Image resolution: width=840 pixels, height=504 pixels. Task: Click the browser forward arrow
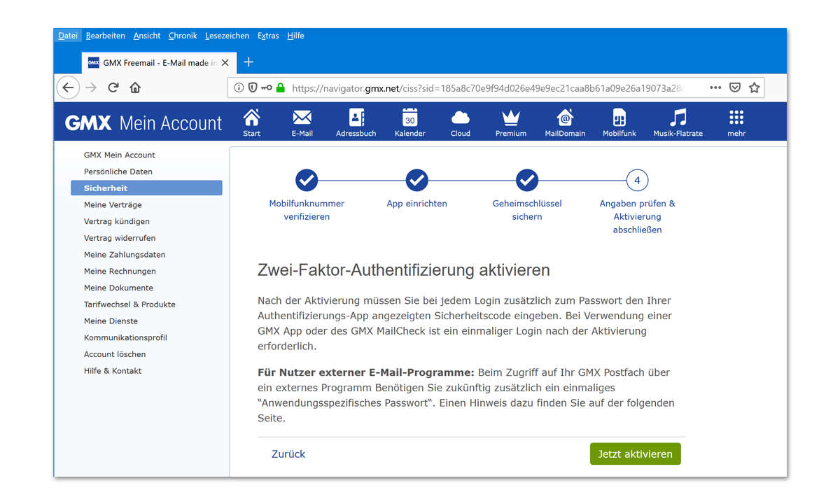coord(91,87)
